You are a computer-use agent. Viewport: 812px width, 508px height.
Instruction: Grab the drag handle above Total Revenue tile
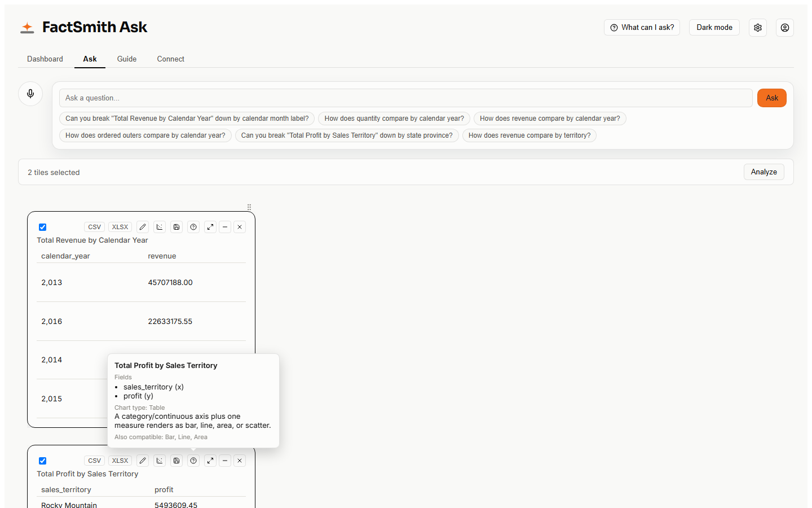pos(249,207)
